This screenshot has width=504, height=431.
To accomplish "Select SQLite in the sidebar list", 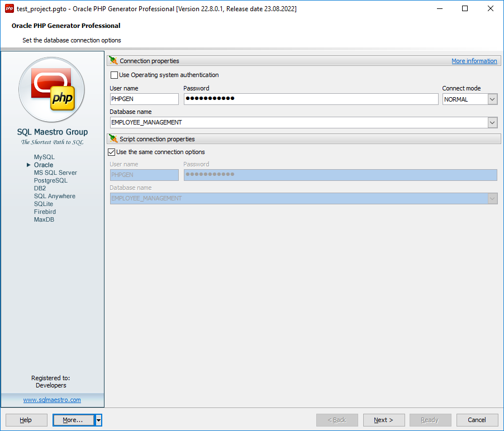I will click(44, 204).
